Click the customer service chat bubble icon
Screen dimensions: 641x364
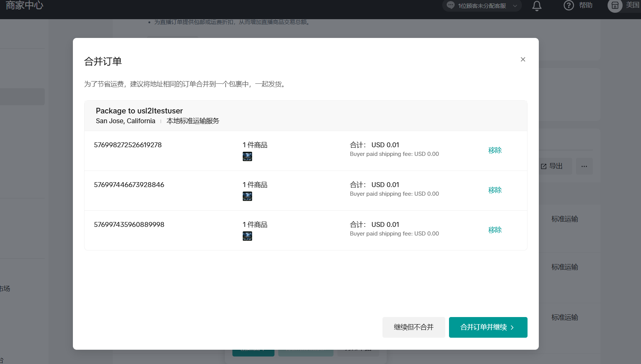click(x=451, y=6)
